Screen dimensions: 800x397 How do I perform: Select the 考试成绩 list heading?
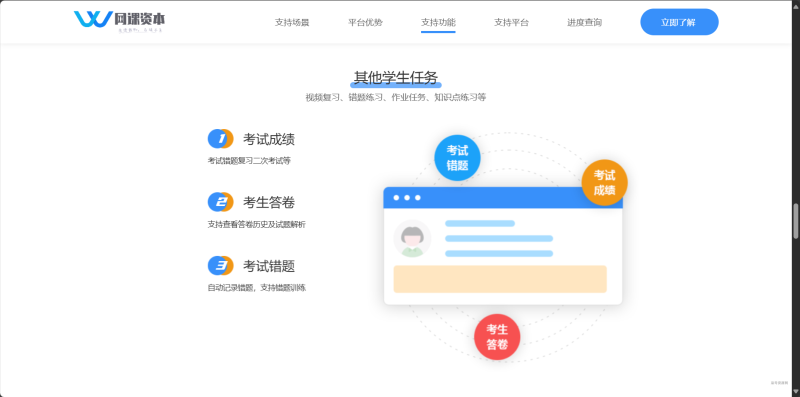tap(269, 139)
